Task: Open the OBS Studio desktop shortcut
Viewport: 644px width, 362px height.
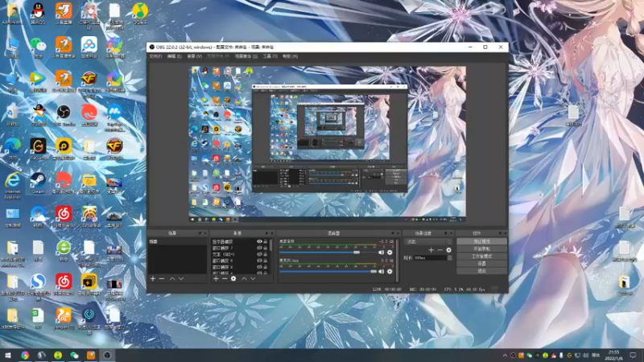Action: tap(64, 114)
